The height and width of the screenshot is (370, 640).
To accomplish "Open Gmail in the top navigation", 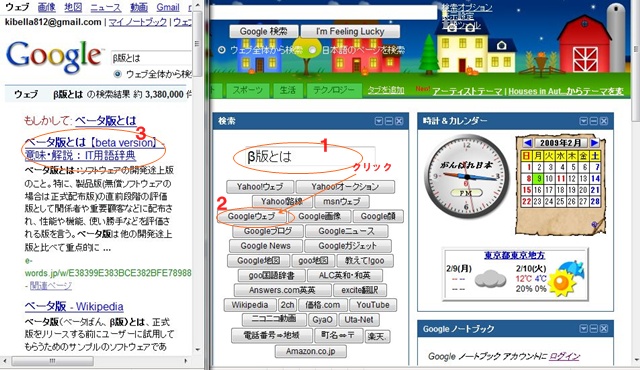I will [168, 7].
